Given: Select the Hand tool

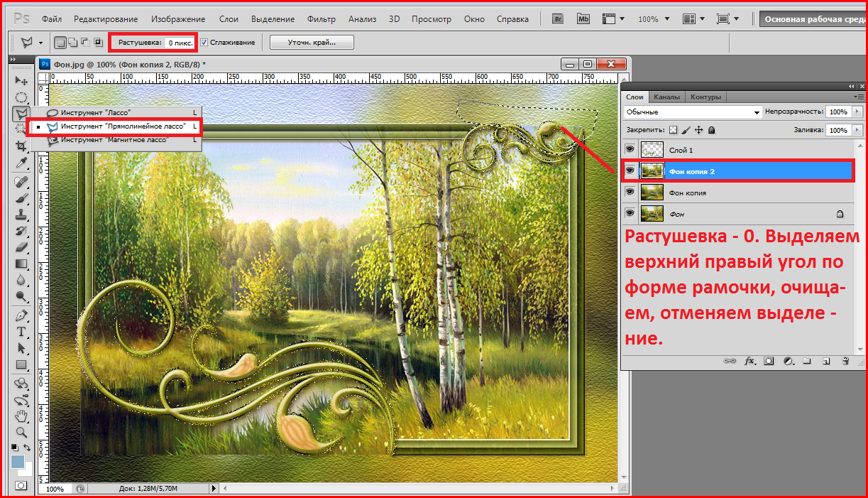Looking at the screenshot, I should point(21,416).
